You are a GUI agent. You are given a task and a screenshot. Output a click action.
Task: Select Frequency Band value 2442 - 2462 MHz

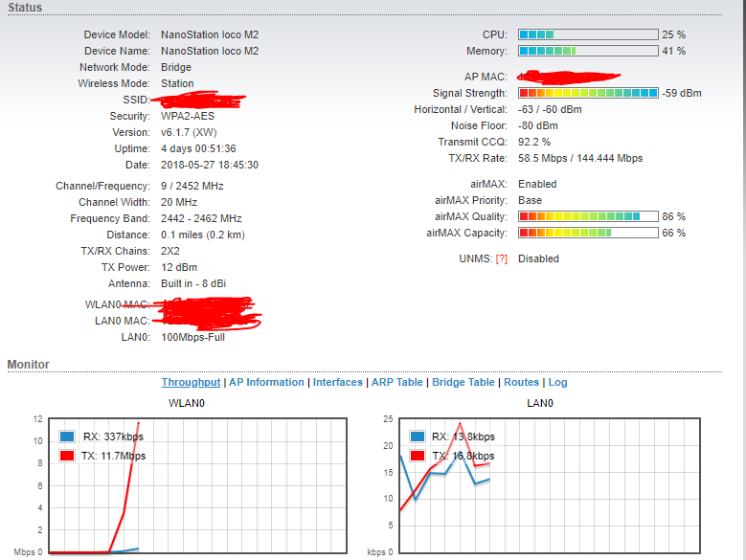click(x=201, y=218)
